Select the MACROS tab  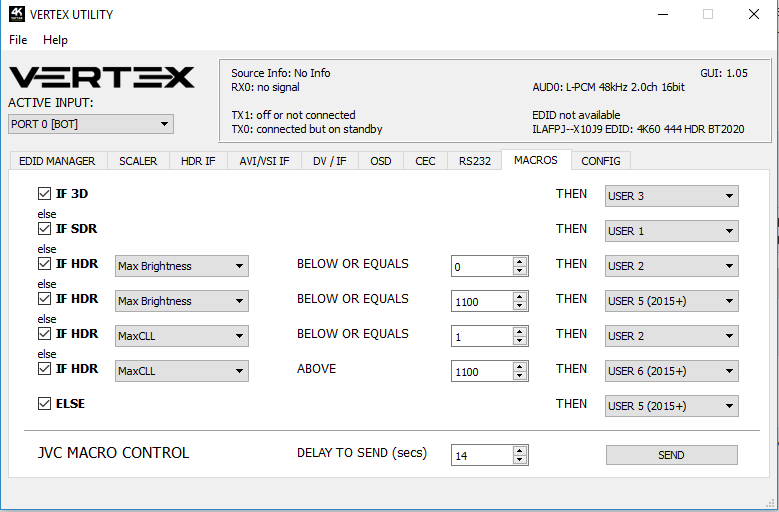(536, 160)
